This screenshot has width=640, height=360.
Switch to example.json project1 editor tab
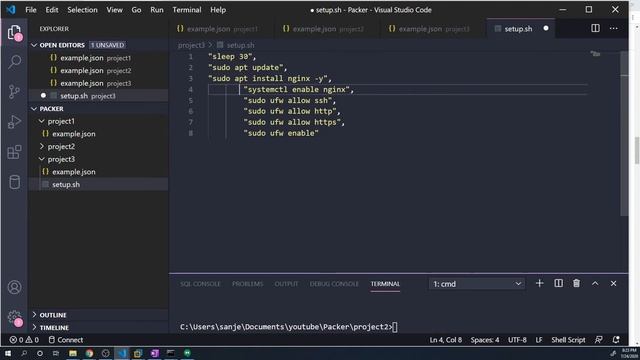pyautogui.click(x=222, y=29)
